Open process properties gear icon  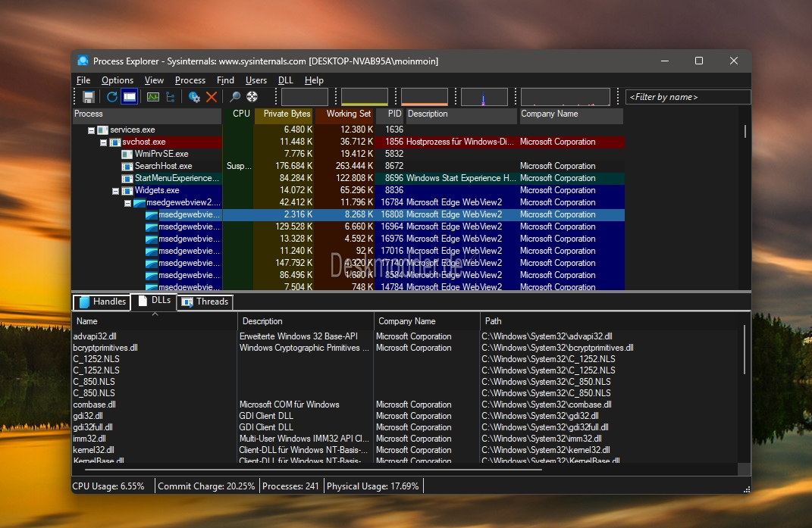194,97
